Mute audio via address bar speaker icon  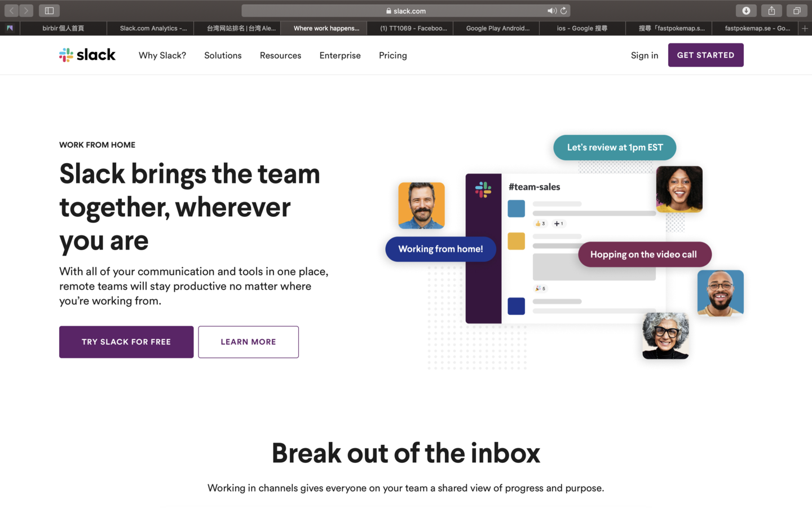click(551, 11)
